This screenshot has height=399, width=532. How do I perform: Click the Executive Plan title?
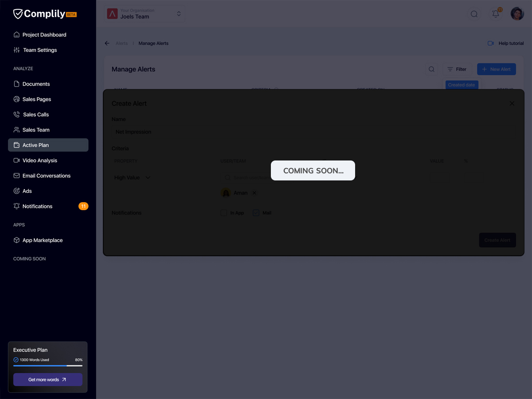click(x=30, y=350)
